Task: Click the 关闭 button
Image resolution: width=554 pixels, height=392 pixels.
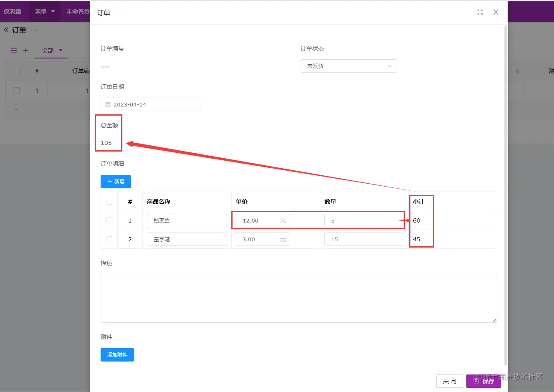Action: tap(450, 381)
